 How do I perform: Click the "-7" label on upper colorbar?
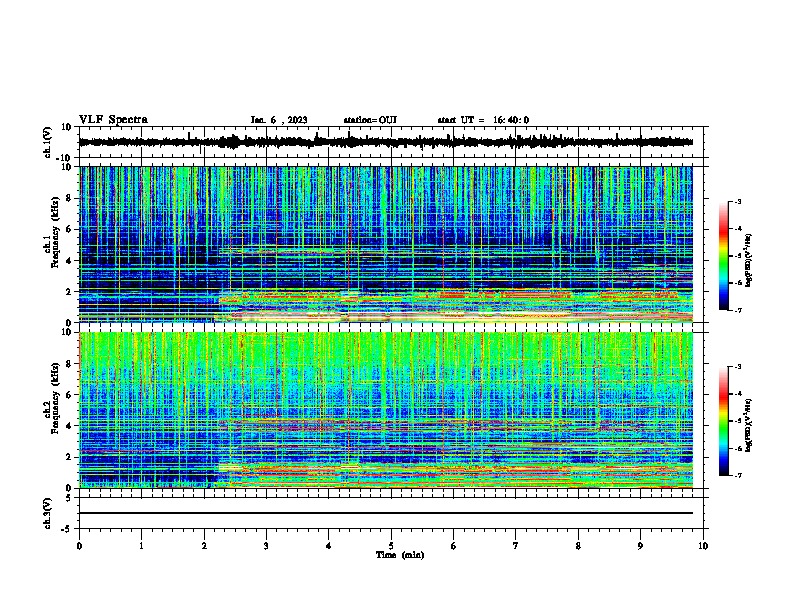(x=737, y=310)
